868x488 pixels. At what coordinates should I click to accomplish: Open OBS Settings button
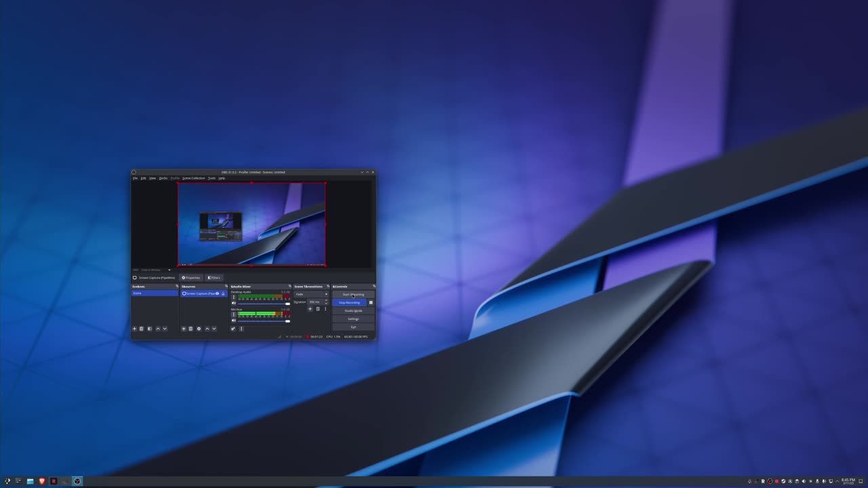(x=353, y=319)
